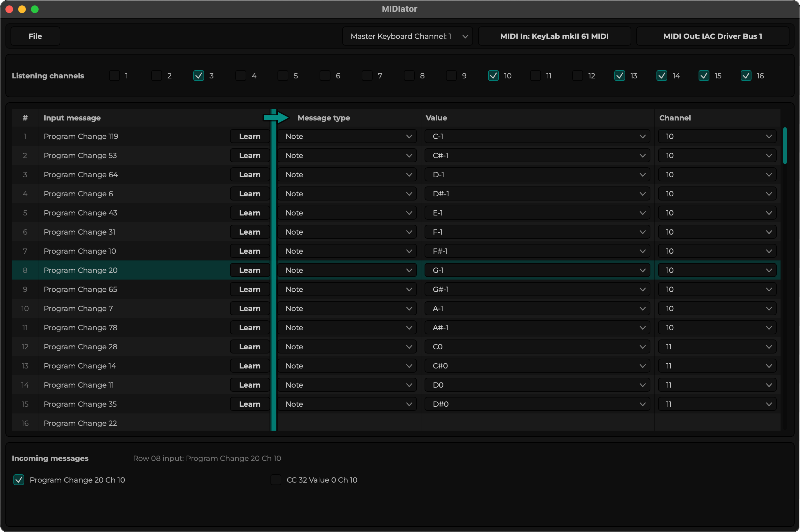Enable listening channel 11 checkbox
This screenshot has width=800, height=532.
coord(536,76)
